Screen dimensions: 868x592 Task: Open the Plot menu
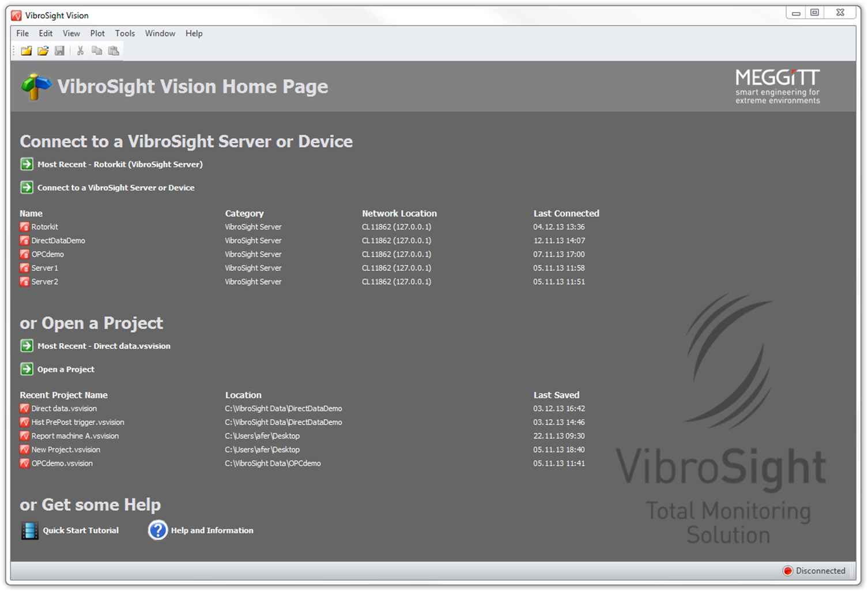pyautogui.click(x=97, y=33)
